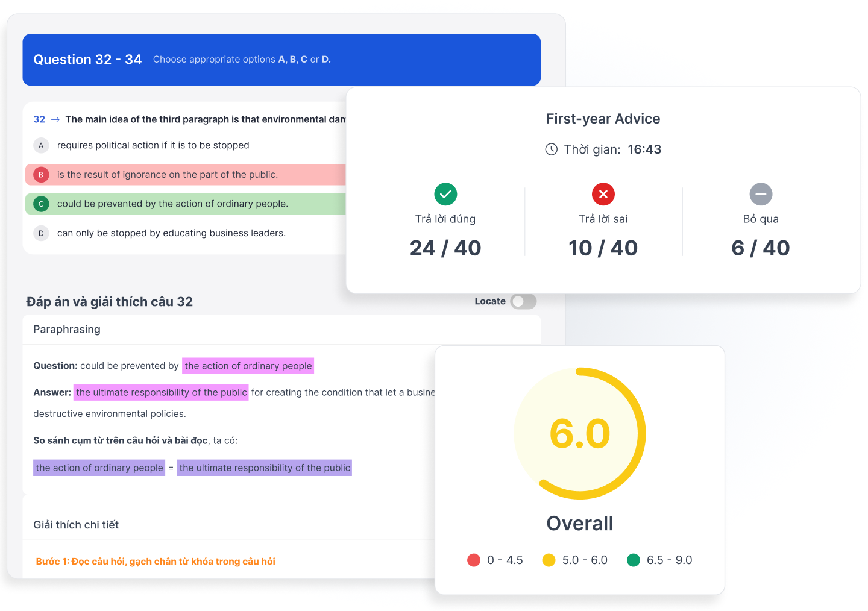Click the Paraphrasing section heading
This screenshot has width=868, height=611.
[67, 330]
